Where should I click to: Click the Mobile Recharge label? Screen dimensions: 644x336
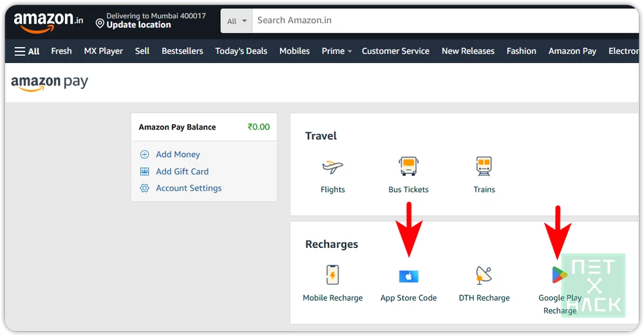tap(332, 298)
